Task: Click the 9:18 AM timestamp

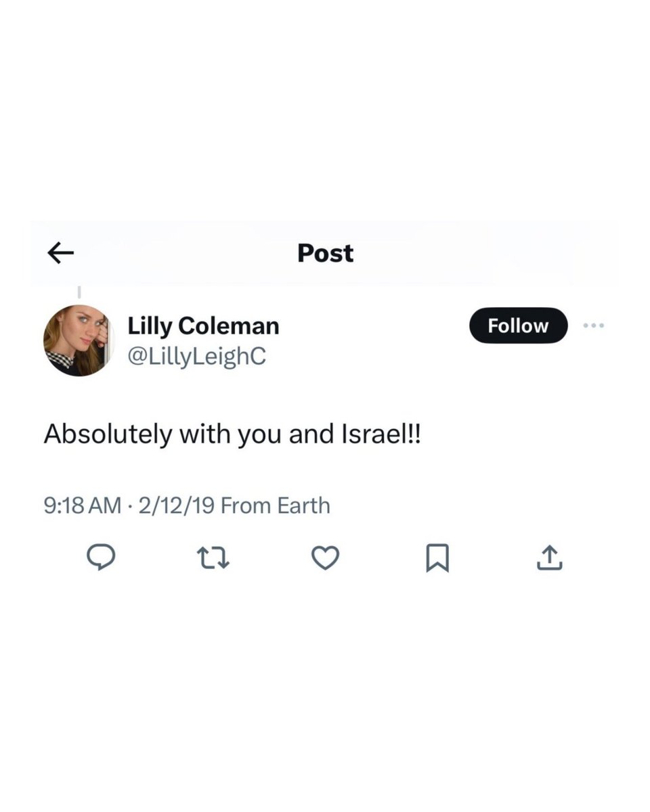Action: click(82, 505)
